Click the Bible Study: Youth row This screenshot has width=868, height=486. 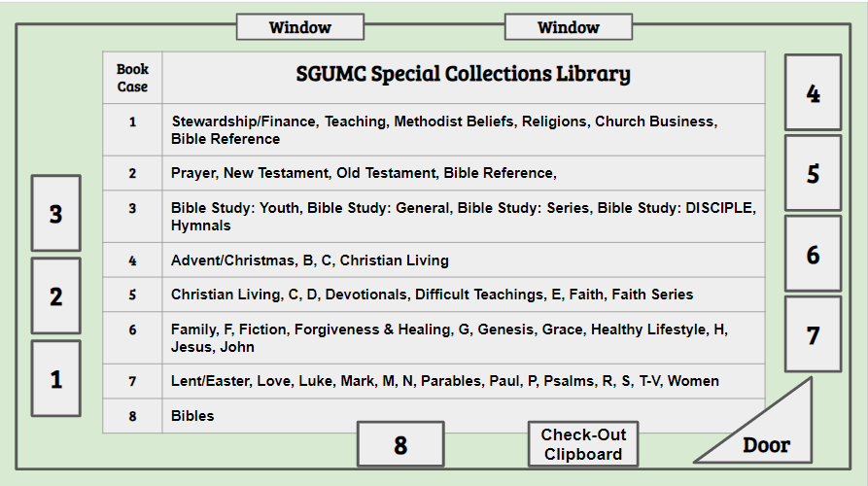pos(434,217)
